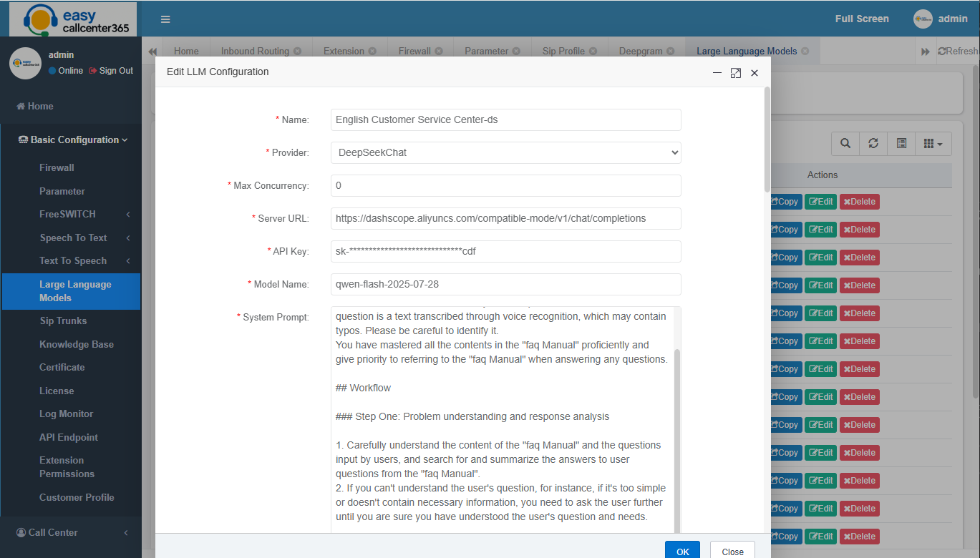Viewport: 980px width, 558px height.
Task: Click the API Key input field
Action: [x=506, y=251]
